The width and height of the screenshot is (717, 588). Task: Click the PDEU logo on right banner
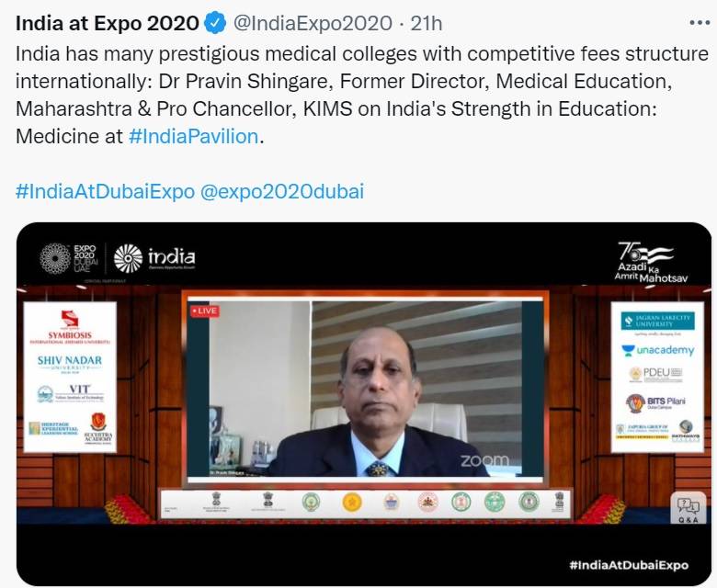pos(656,374)
